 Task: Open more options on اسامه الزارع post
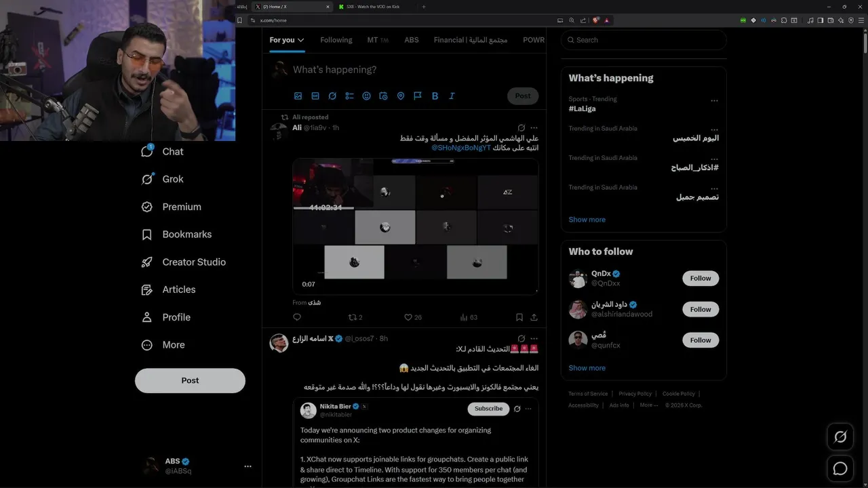pyautogui.click(x=534, y=338)
